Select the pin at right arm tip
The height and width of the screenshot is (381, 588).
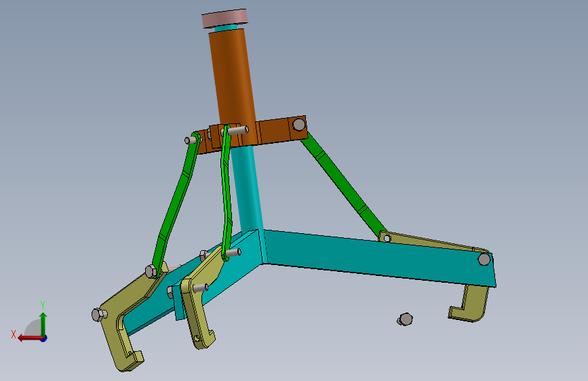pos(484,259)
